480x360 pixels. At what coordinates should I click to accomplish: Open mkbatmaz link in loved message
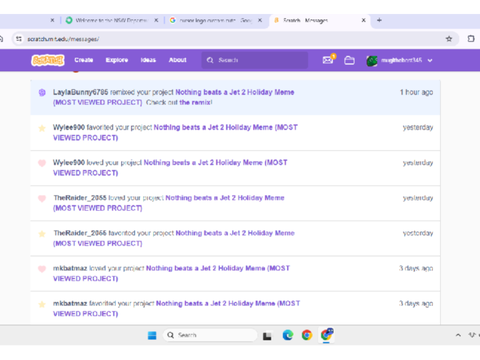coord(70,268)
